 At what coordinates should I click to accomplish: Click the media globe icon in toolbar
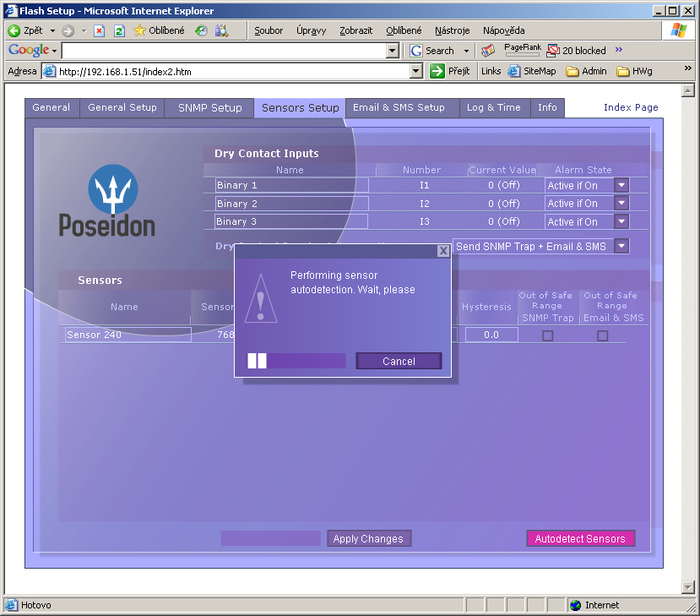(x=201, y=30)
